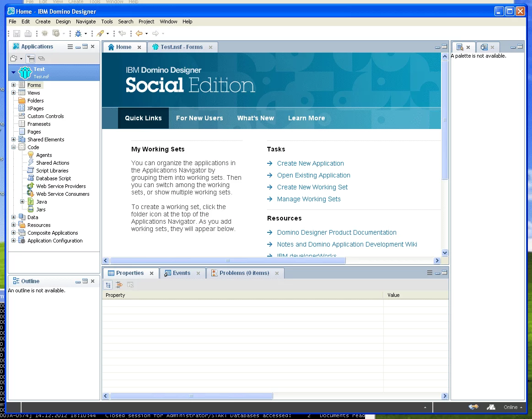
Task: Click the Database Script icon
Action: tap(31, 178)
